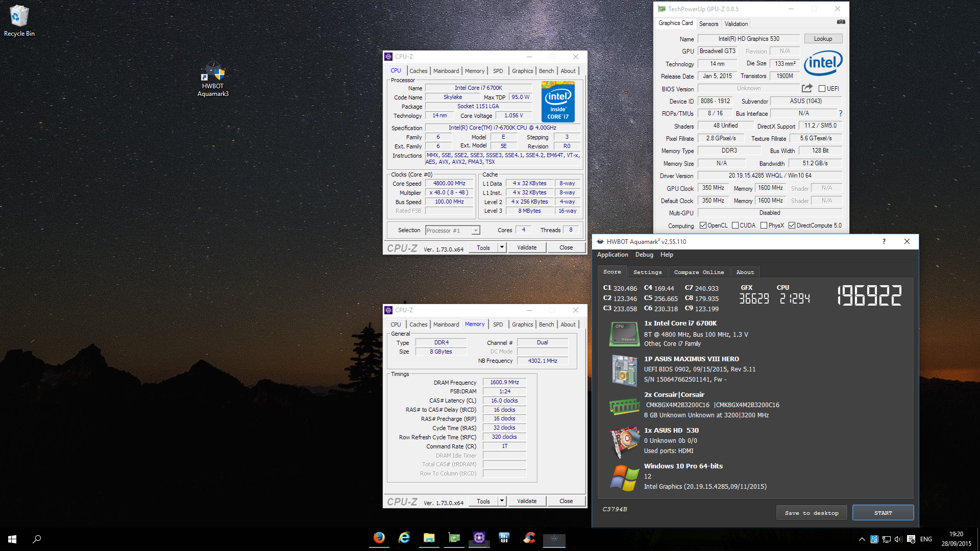Select the HWBOT Aquamark3 desktop shortcut
The width and height of the screenshot is (980, 551).
(x=213, y=80)
